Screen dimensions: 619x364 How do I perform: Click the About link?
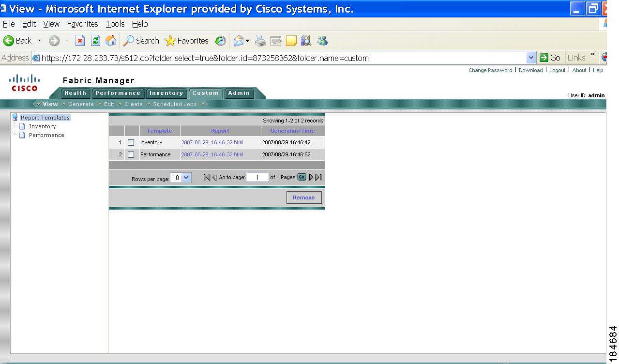[579, 70]
